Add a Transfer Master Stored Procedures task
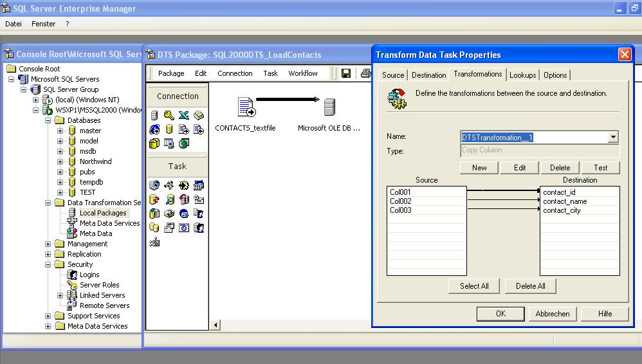Viewport: 642px width, 364px height. point(169,228)
